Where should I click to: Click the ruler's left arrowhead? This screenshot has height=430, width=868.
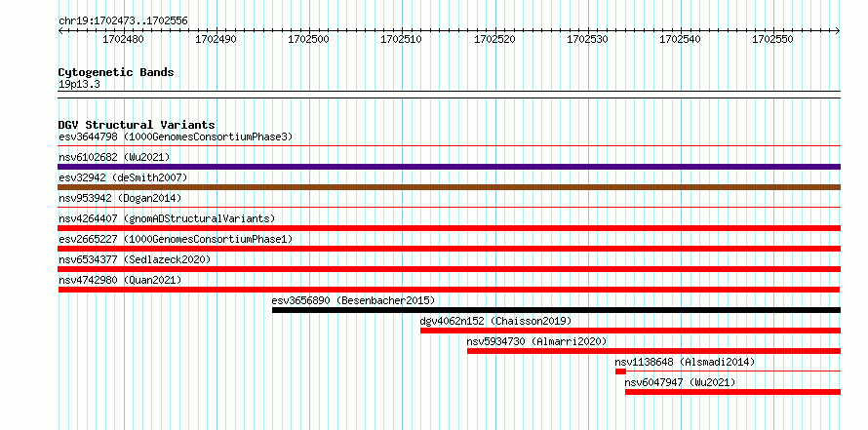pyautogui.click(x=60, y=31)
